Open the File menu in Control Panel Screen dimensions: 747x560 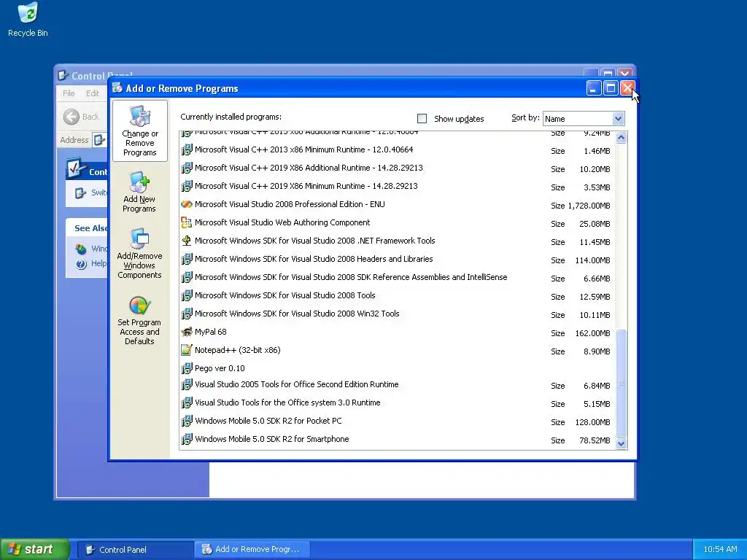point(69,93)
